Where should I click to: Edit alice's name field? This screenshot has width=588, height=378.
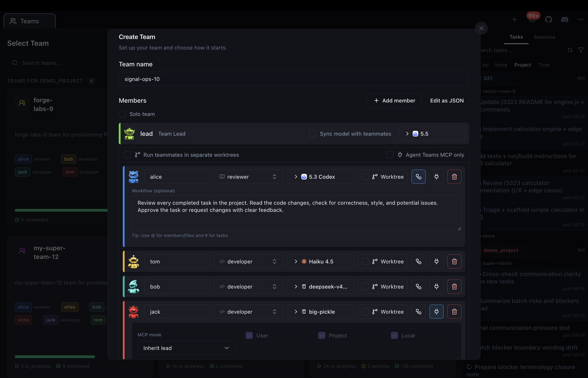point(177,177)
